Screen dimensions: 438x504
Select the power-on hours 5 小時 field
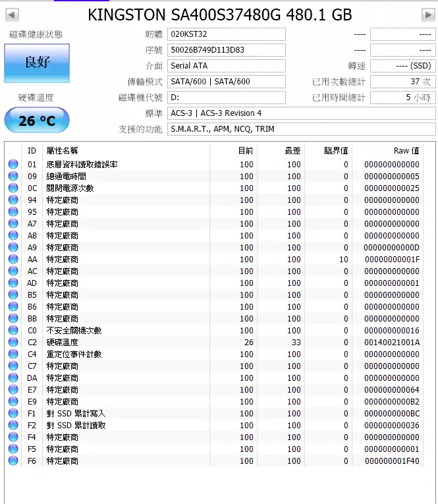pos(403,97)
